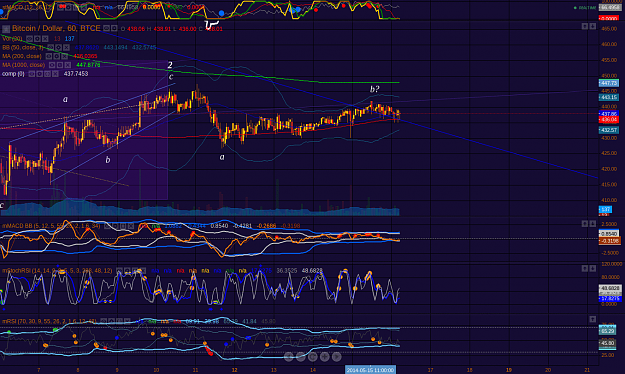Open settings for the Vol (20) indicator
Screen dimensions: 625x374
click(x=37, y=39)
